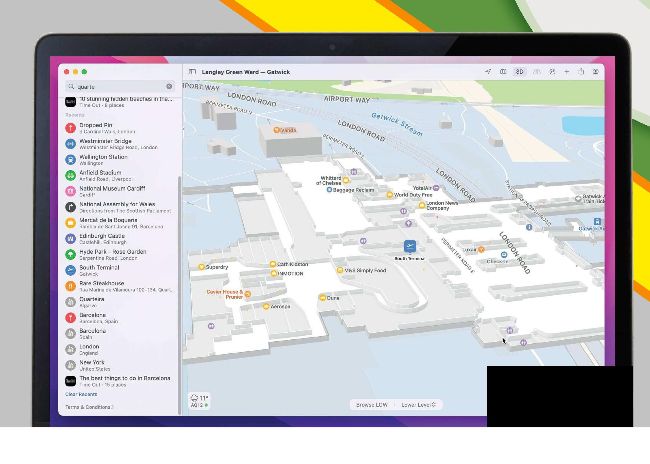Image resolution: width=650 pixels, height=464 pixels.
Task: Toggle the sidebar with the toolbar icon
Action: click(193, 72)
